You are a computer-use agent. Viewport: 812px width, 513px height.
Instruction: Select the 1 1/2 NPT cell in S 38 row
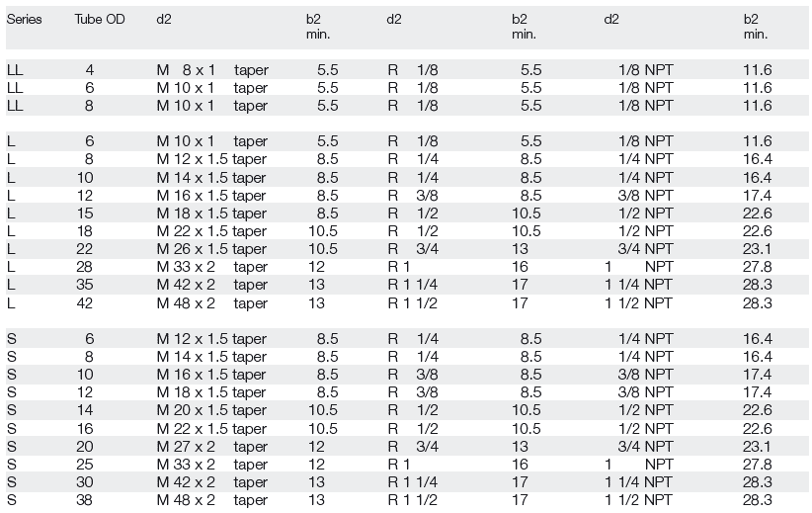click(x=638, y=500)
